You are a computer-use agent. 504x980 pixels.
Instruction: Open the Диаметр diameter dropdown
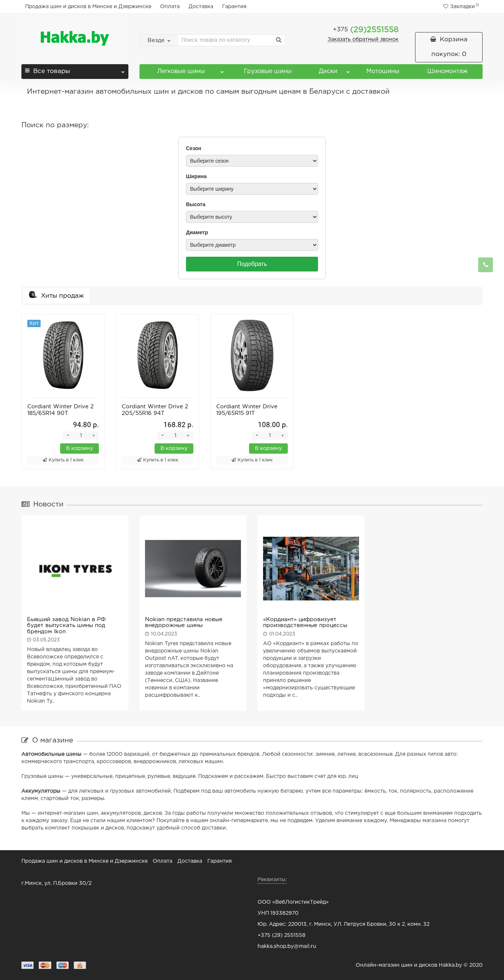coord(252,245)
